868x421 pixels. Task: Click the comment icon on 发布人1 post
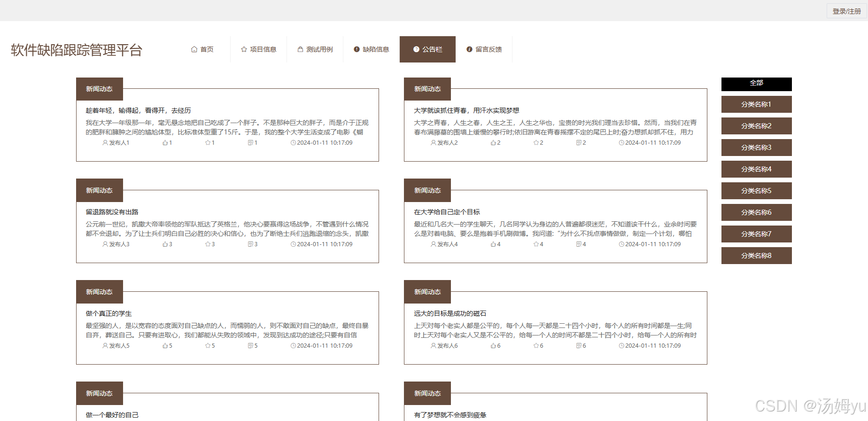(250, 143)
